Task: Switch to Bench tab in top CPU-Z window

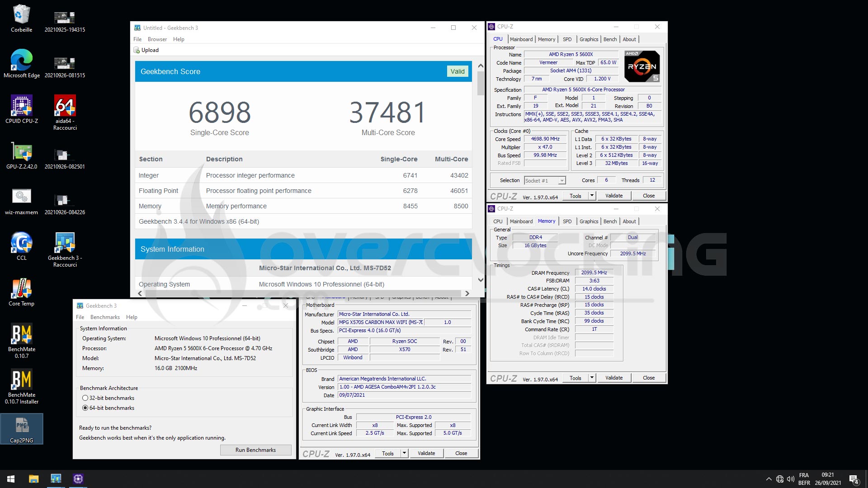Action: coord(610,39)
